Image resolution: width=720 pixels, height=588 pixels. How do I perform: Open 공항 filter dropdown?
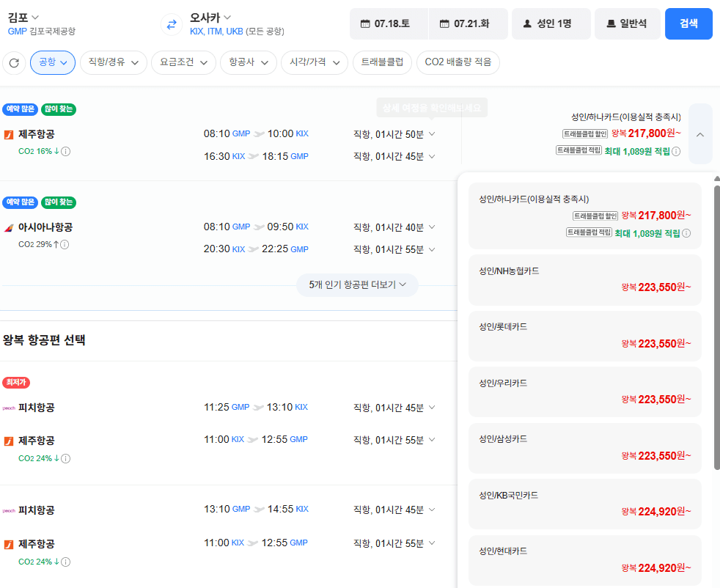[x=53, y=62]
